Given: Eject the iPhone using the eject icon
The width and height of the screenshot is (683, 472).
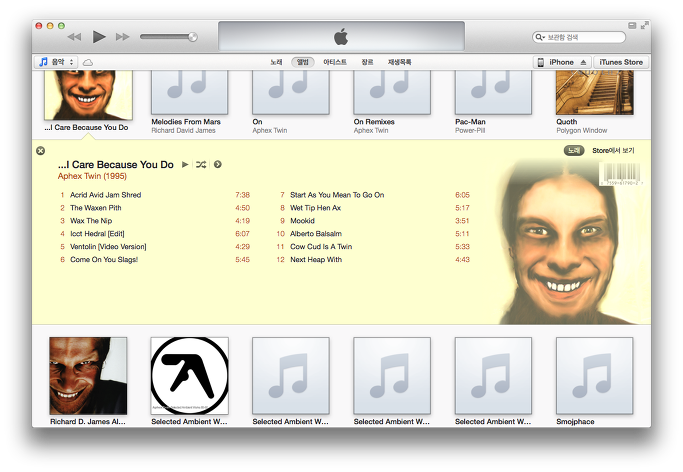Looking at the screenshot, I should pos(583,62).
